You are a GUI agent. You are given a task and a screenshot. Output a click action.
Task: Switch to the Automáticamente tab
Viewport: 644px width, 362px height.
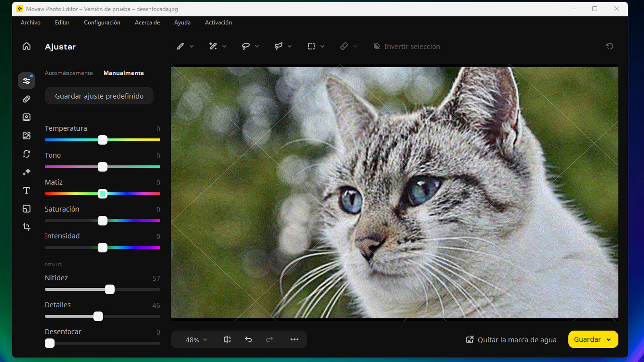click(69, 73)
